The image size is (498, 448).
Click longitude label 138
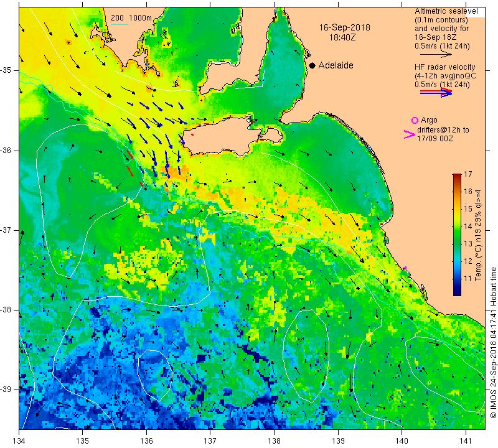274,441
